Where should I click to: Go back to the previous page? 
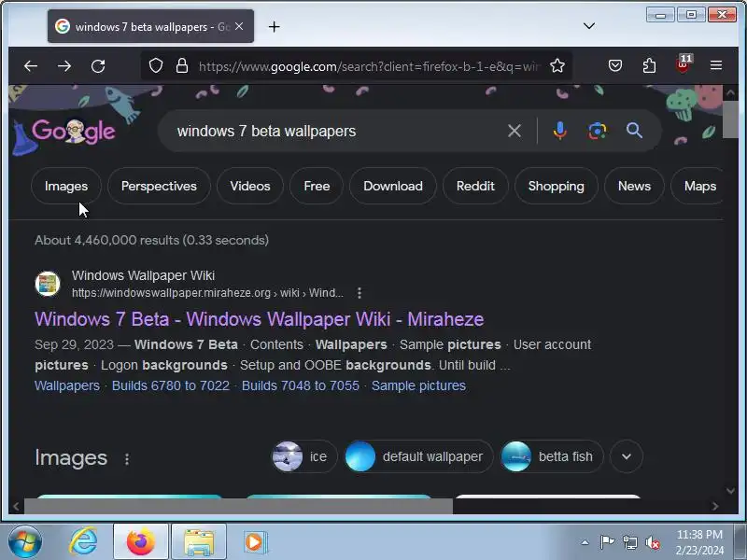pyautogui.click(x=31, y=65)
